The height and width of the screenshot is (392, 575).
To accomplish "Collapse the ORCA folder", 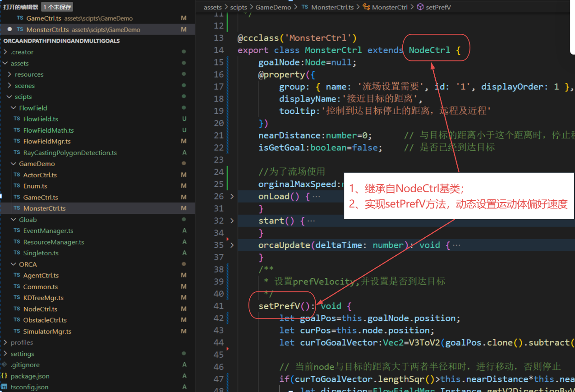I will click(14, 264).
